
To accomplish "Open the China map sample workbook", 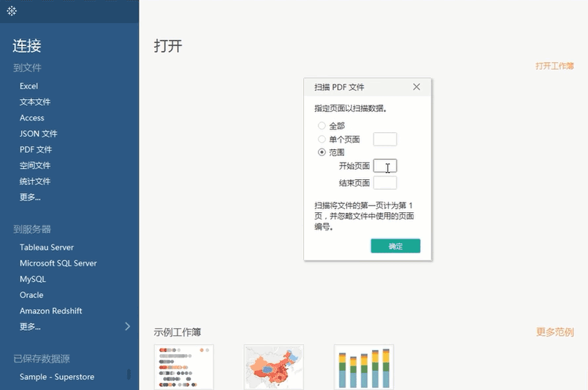I will click(274, 367).
